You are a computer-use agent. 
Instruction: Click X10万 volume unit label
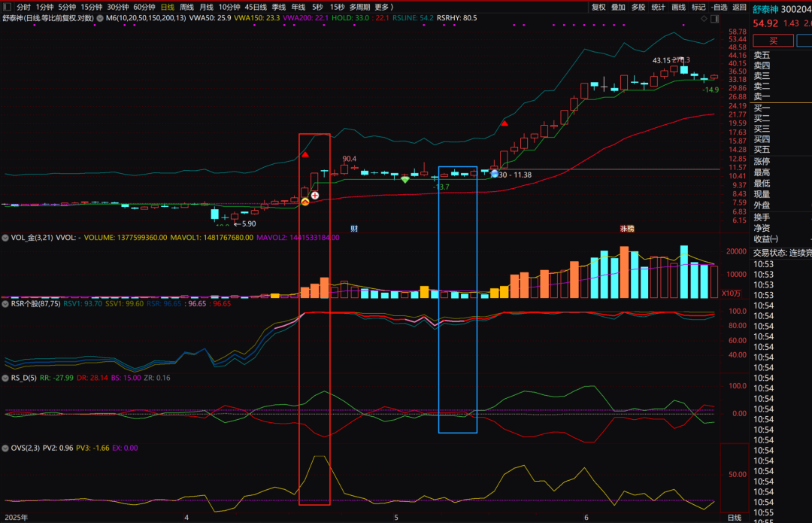pos(732,293)
